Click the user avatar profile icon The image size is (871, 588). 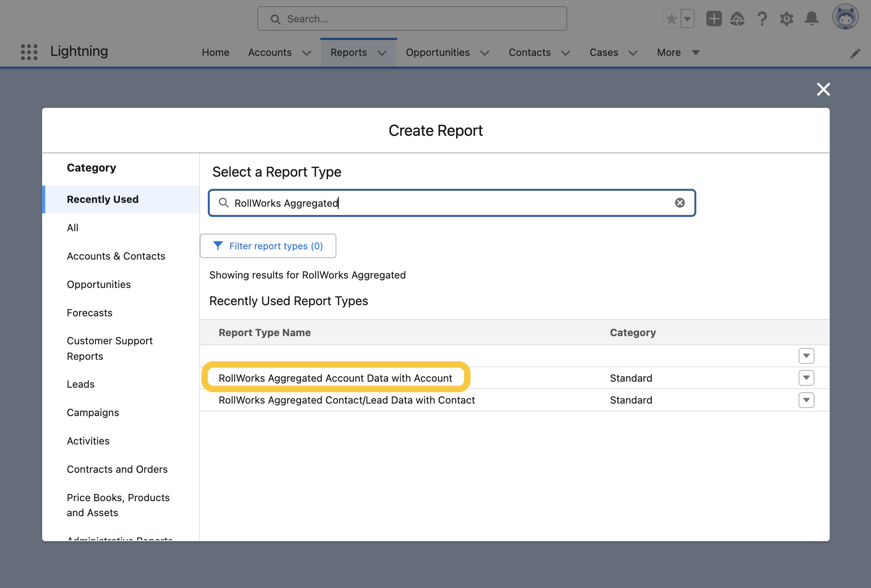click(x=845, y=18)
